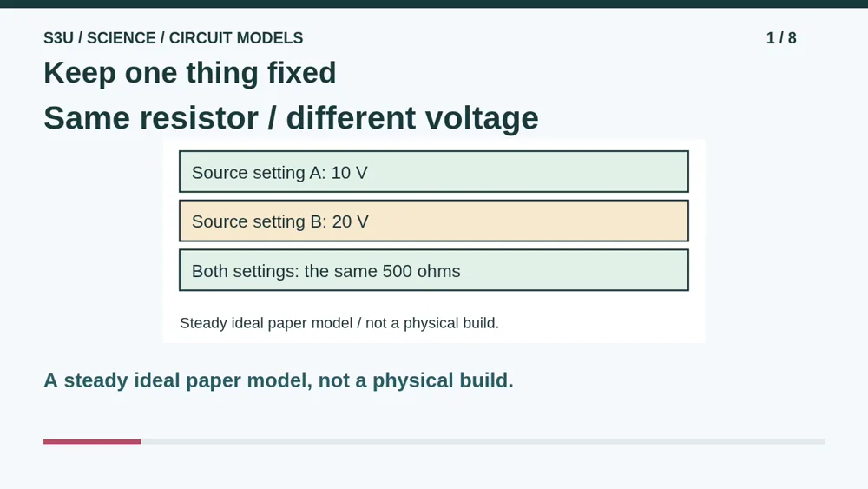Click the small note about steady ideal paper model
This screenshot has height=489, width=868.
pos(339,323)
